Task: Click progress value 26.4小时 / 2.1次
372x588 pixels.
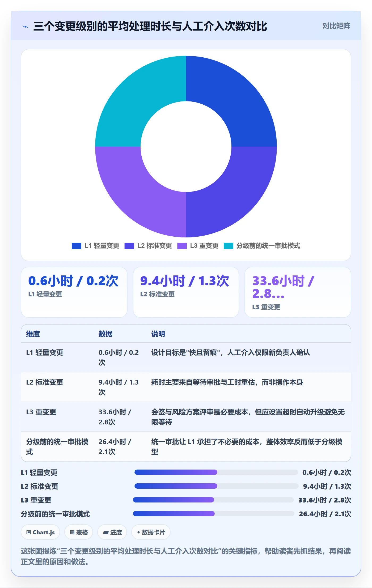Action: (325, 514)
